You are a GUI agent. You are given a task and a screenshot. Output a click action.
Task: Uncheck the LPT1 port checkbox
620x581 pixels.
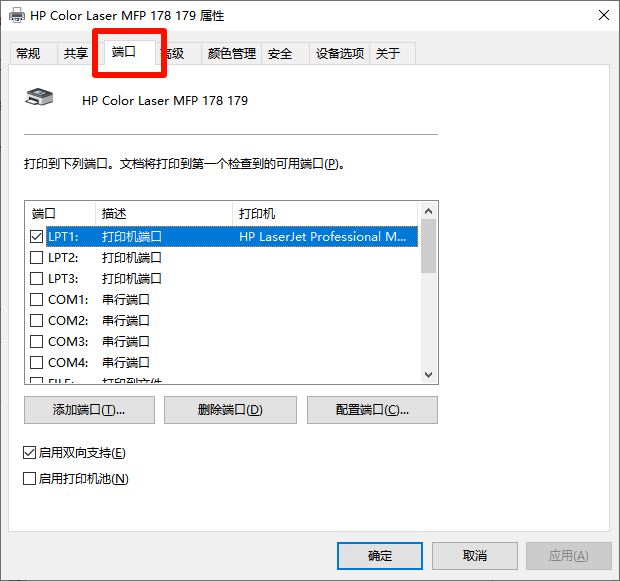[36, 237]
